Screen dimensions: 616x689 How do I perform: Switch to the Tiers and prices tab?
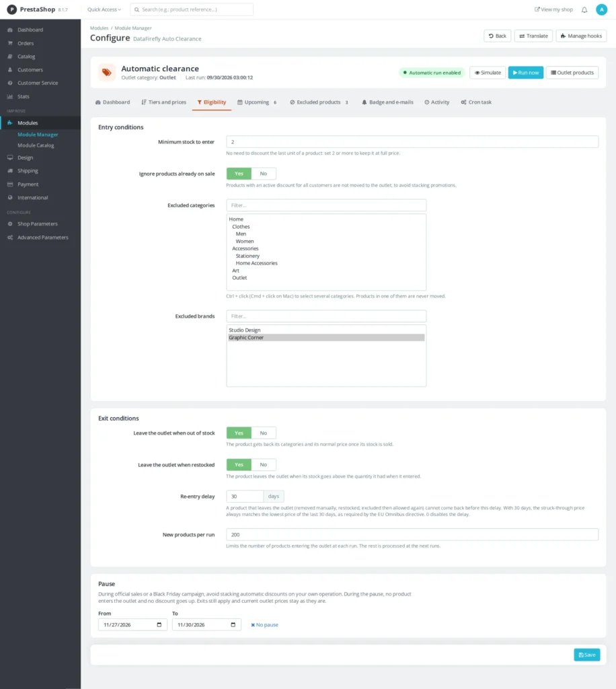[164, 102]
